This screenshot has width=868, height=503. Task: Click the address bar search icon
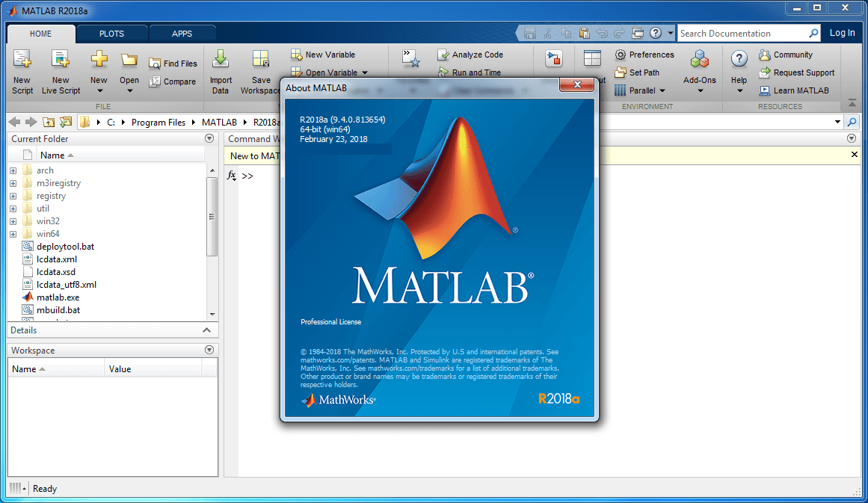click(852, 122)
